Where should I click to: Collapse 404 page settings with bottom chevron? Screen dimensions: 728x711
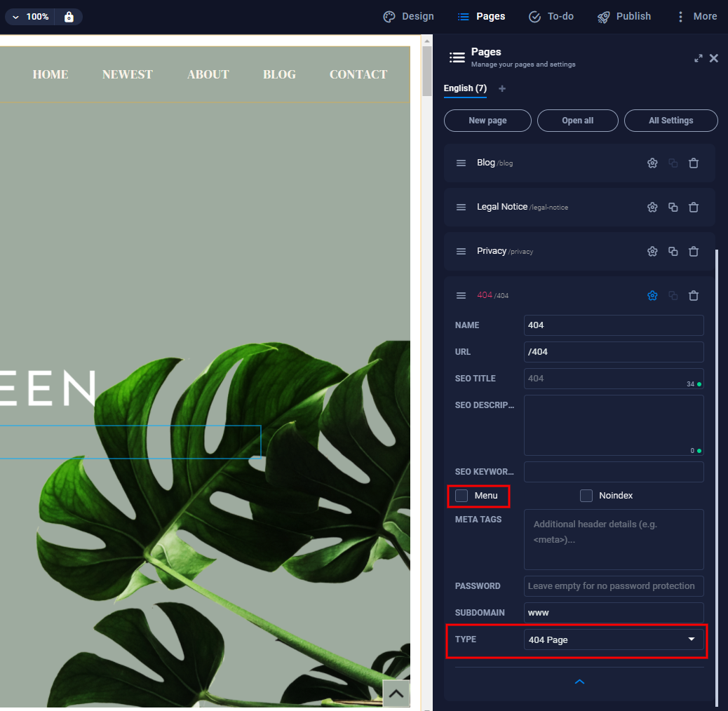pyautogui.click(x=579, y=682)
